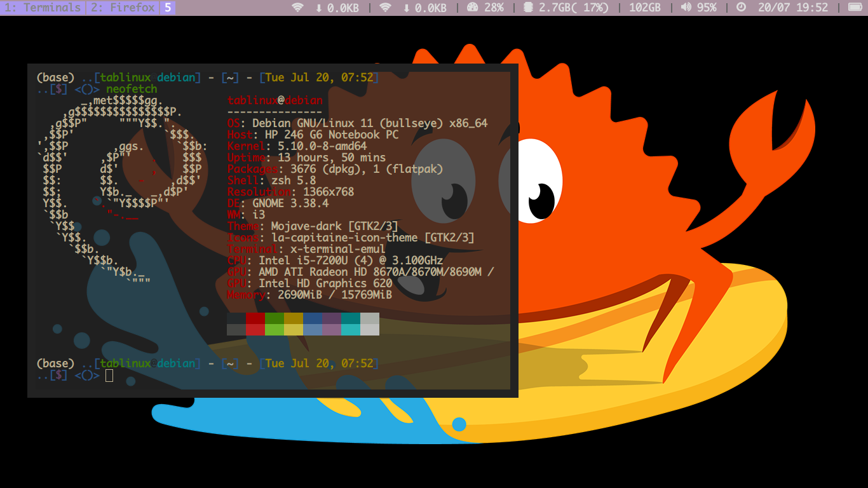Click the bright cyan swatch in the bottom row
Image resolution: width=868 pixels, height=488 pixels.
tap(351, 330)
